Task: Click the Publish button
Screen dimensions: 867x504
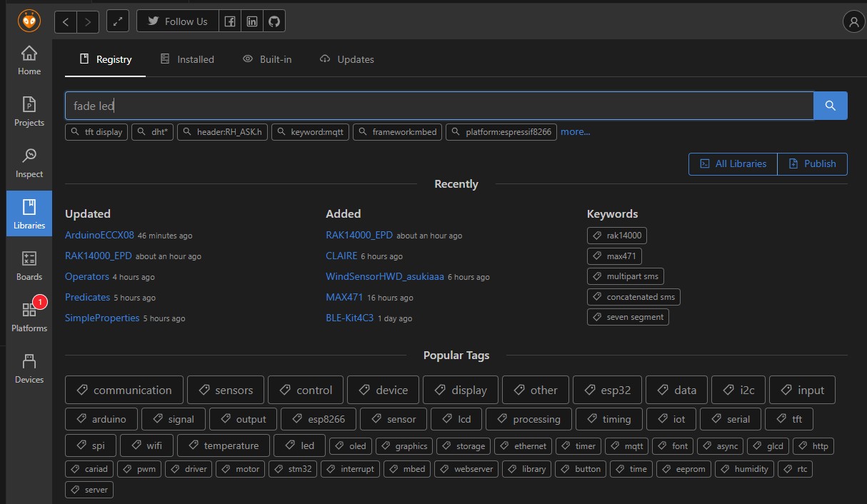Action: click(x=812, y=164)
